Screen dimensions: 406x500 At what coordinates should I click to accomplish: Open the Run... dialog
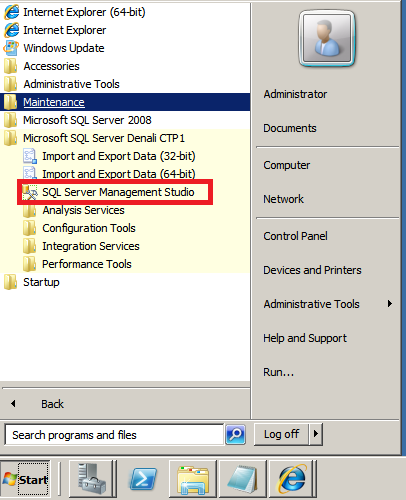279,372
